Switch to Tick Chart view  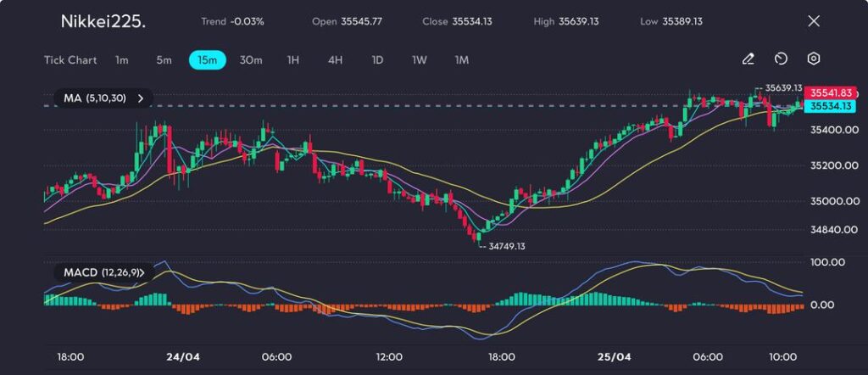click(x=70, y=60)
